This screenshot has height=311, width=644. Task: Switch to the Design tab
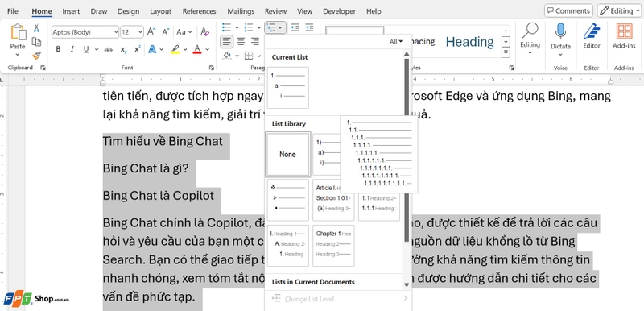129,11
